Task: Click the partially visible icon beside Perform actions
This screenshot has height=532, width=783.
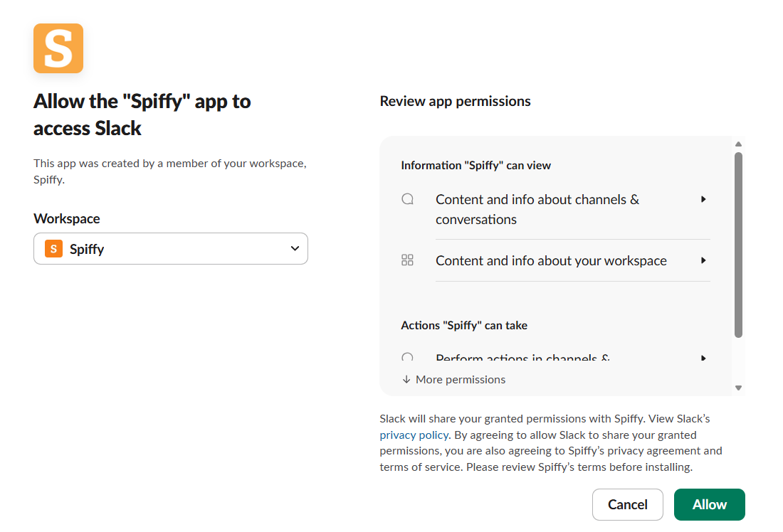Action: pyautogui.click(x=408, y=358)
